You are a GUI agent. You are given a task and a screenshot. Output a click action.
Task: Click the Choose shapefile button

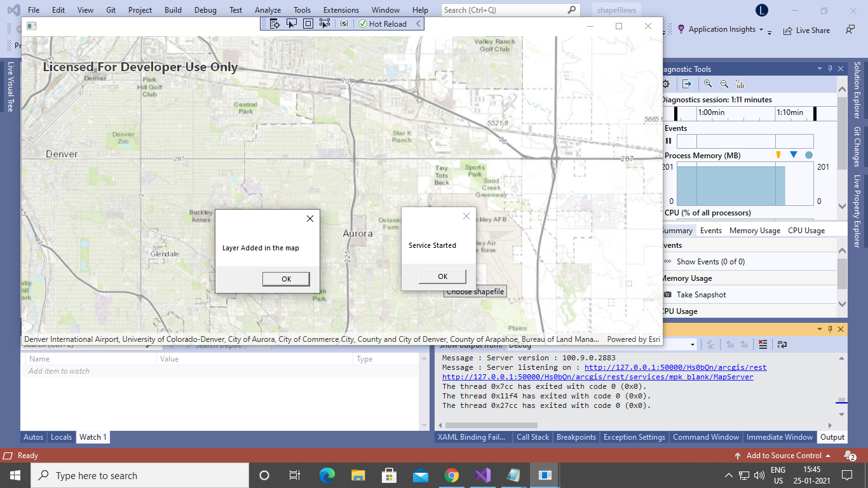(475, 291)
